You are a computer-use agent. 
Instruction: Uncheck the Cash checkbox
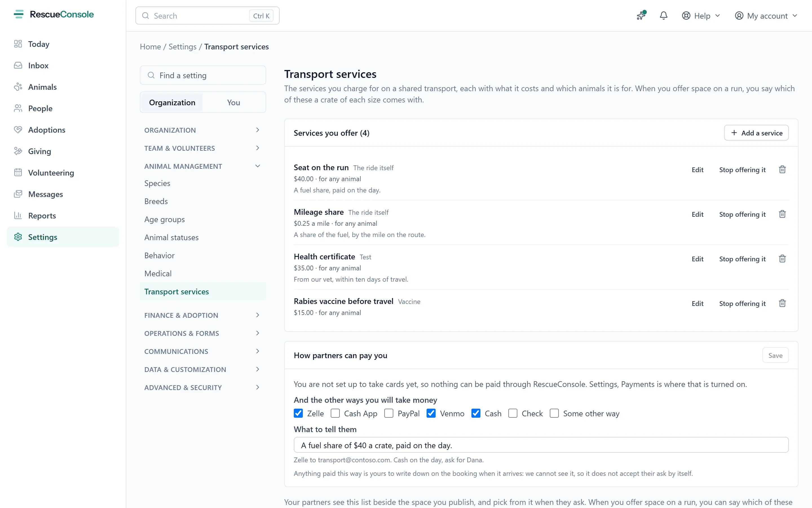tap(476, 413)
